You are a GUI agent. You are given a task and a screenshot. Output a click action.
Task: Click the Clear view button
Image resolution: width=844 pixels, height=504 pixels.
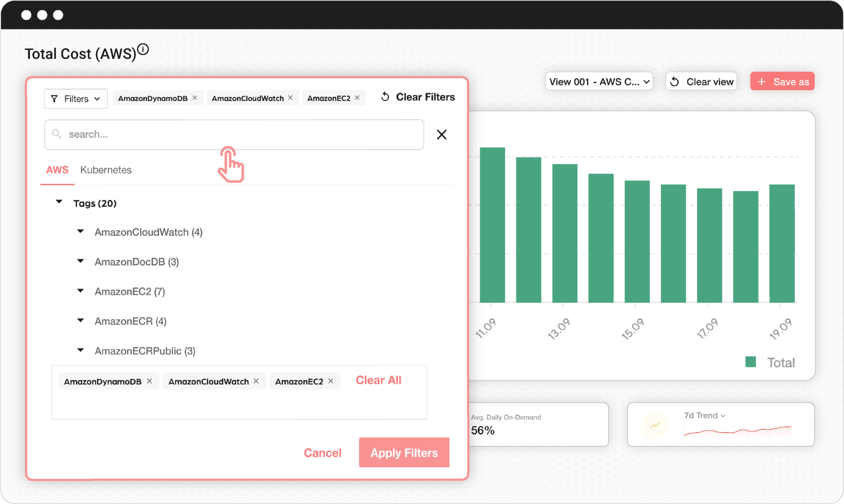pyautogui.click(x=701, y=82)
